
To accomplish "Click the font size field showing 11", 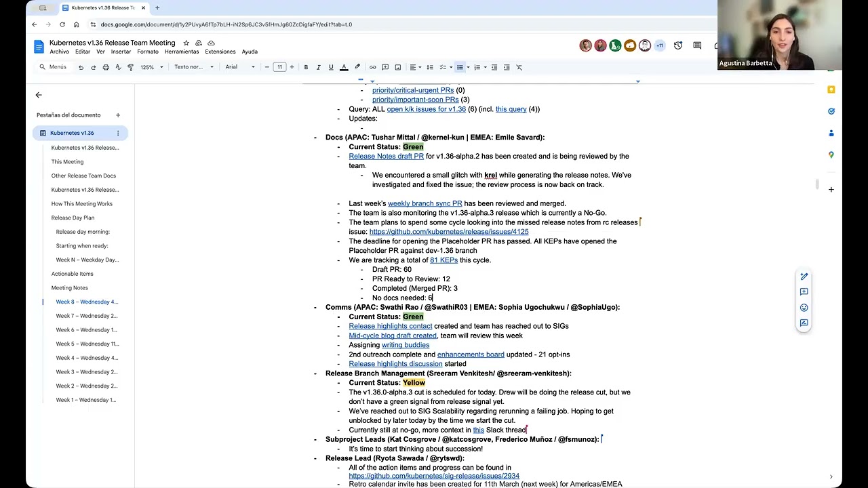I will (279, 67).
